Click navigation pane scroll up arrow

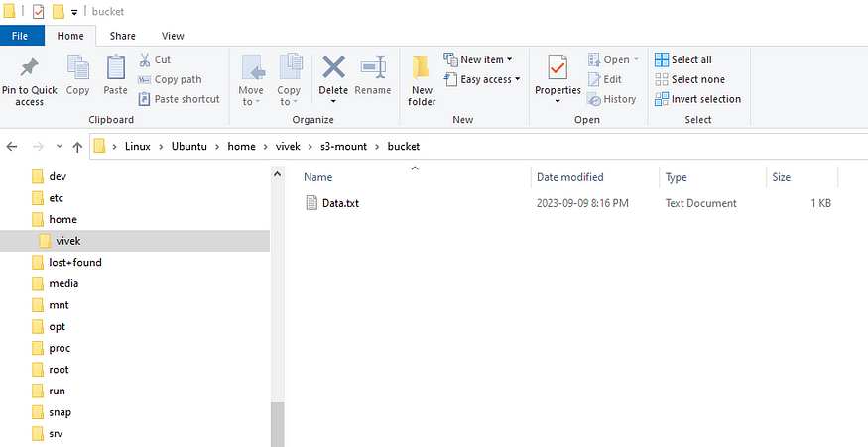click(x=278, y=174)
